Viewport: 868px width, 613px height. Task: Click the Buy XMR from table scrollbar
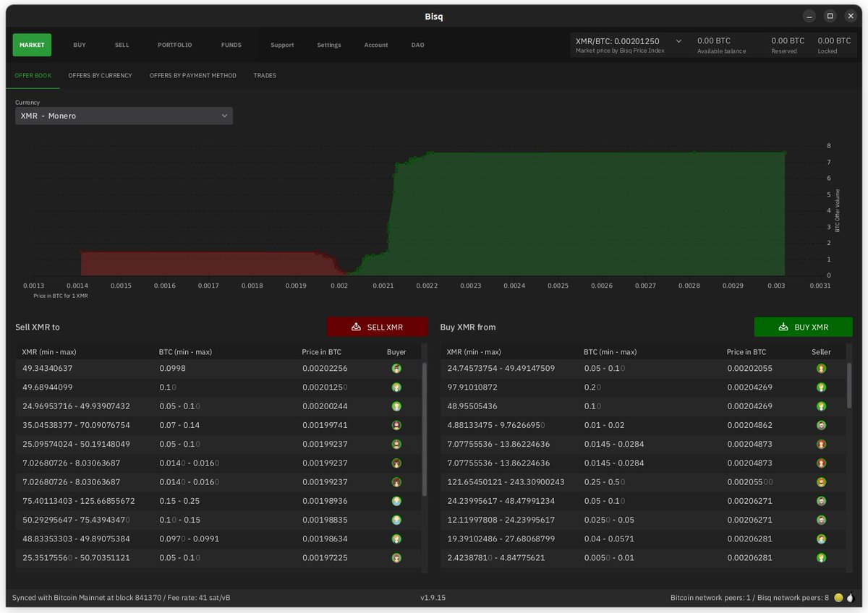tap(849, 384)
